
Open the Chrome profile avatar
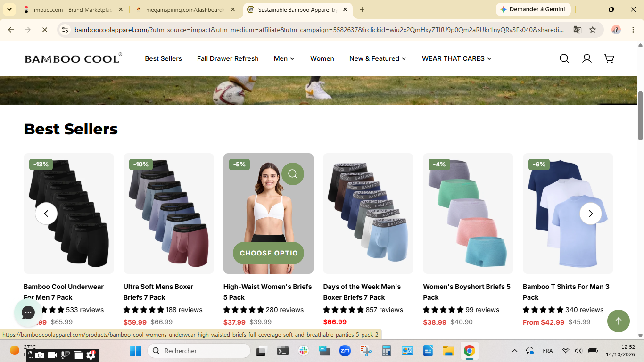[x=616, y=30]
